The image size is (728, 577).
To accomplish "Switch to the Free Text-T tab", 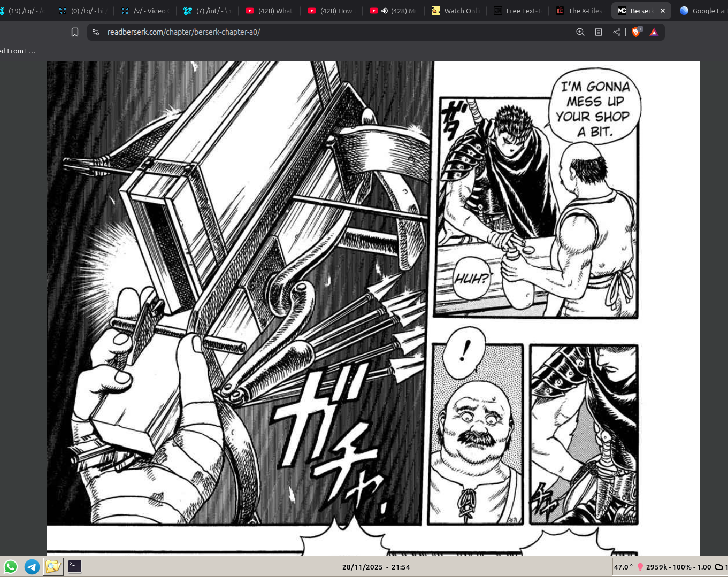I will [518, 11].
